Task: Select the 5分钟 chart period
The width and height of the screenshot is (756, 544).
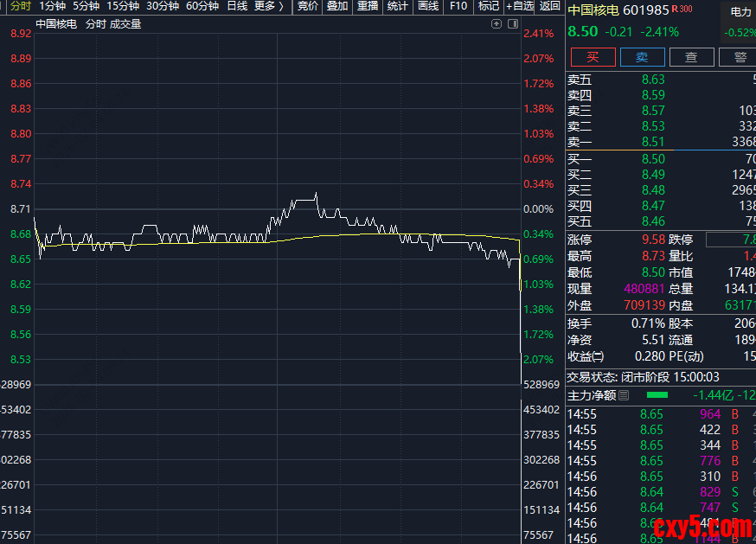Action: [86, 6]
